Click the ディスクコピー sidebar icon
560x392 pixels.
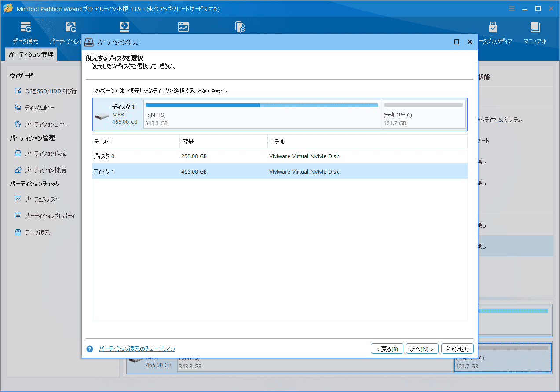click(18, 107)
